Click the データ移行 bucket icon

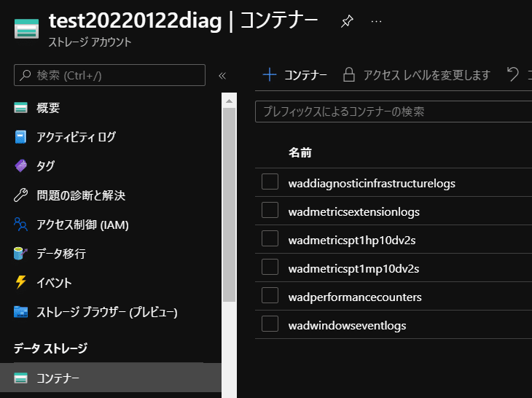coord(20,254)
